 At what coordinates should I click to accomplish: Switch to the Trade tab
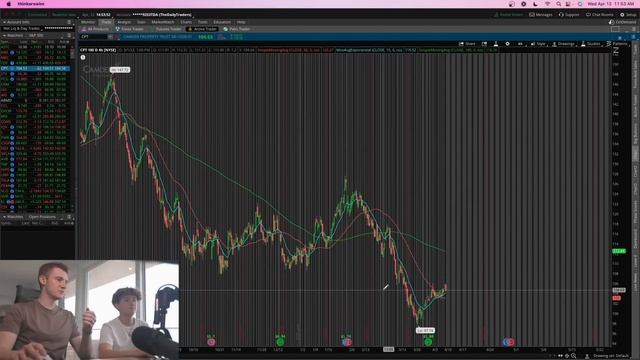(x=106, y=22)
